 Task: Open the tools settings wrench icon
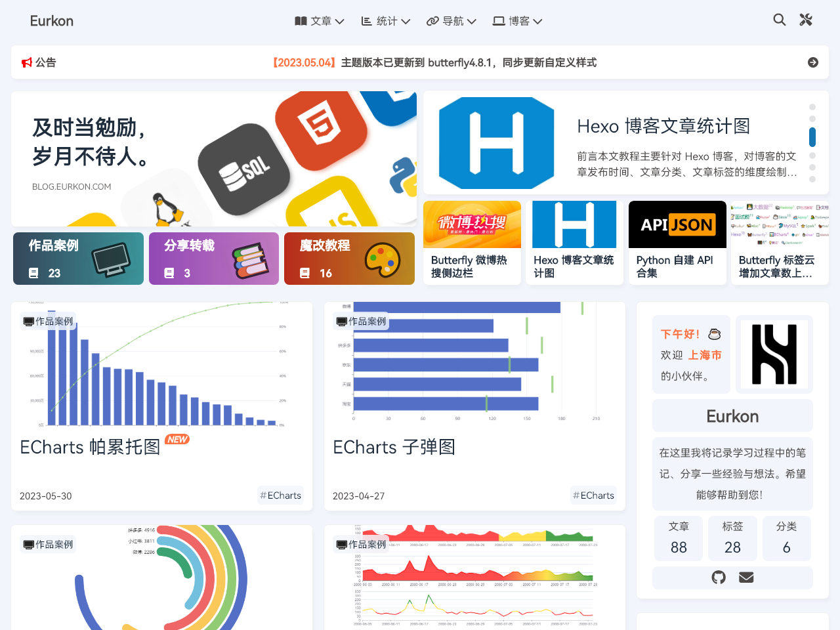click(806, 20)
